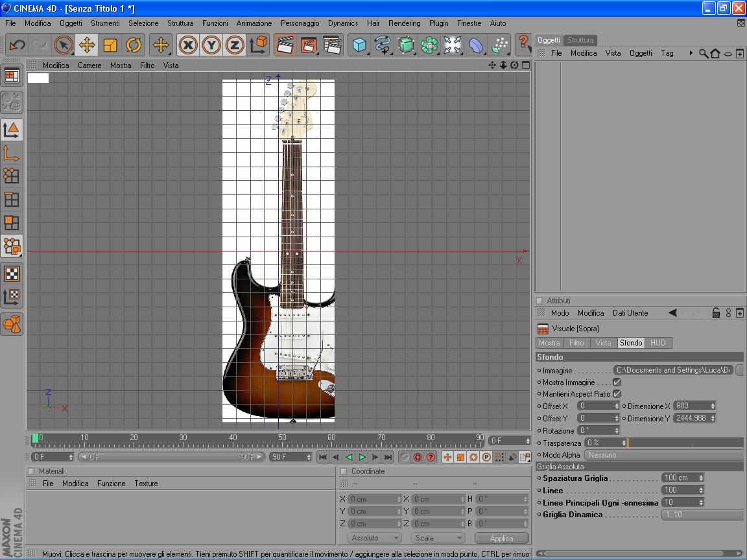Click the image file browse button
Screen dimensions: 747x560
point(741,370)
